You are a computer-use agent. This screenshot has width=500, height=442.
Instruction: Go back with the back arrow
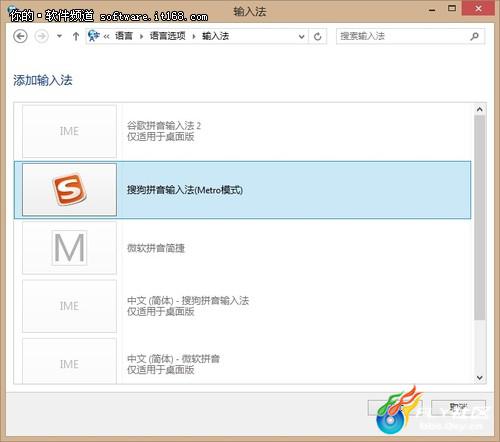(x=20, y=36)
